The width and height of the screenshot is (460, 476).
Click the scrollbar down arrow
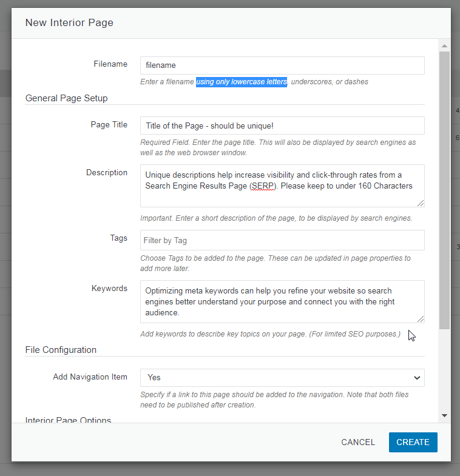pyautogui.click(x=444, y=415)
